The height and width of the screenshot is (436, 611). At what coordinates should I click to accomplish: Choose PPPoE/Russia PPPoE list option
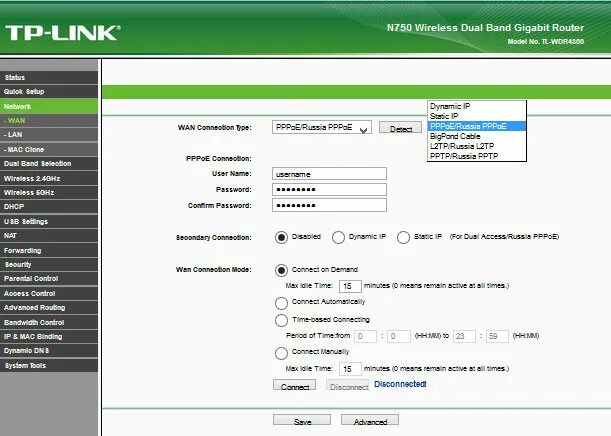point(477,126)
